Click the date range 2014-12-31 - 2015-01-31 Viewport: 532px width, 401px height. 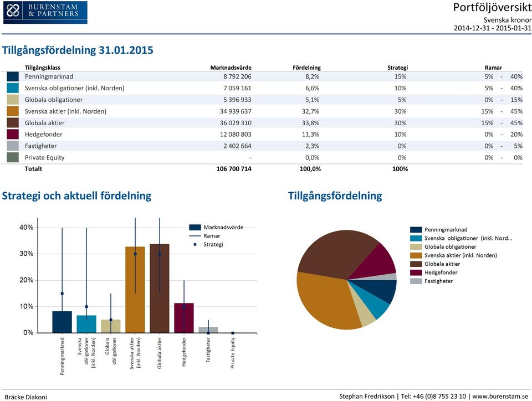pyautogui.click(x=493, y=28)
